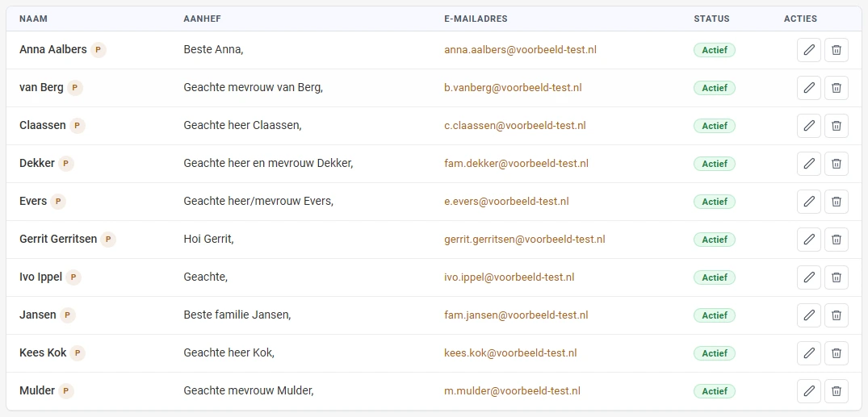The width and height of the screenshot is (868, 417).
Task: Click trash icon for Evers
Action: coord(837,202)
